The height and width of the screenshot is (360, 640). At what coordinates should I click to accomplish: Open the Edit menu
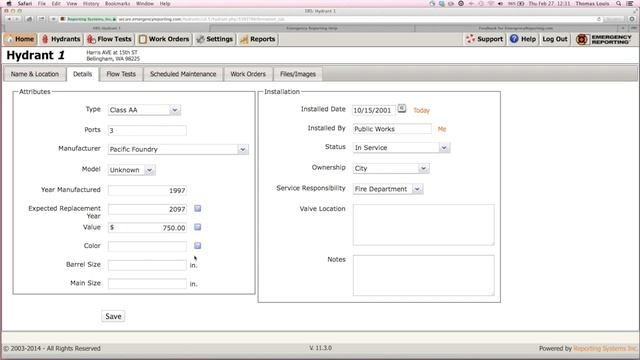point(56,3)
